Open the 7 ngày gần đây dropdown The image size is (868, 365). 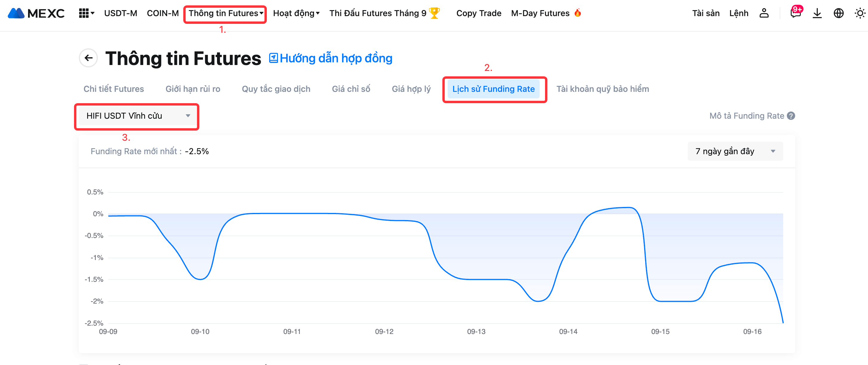click(x=735, y=151)
